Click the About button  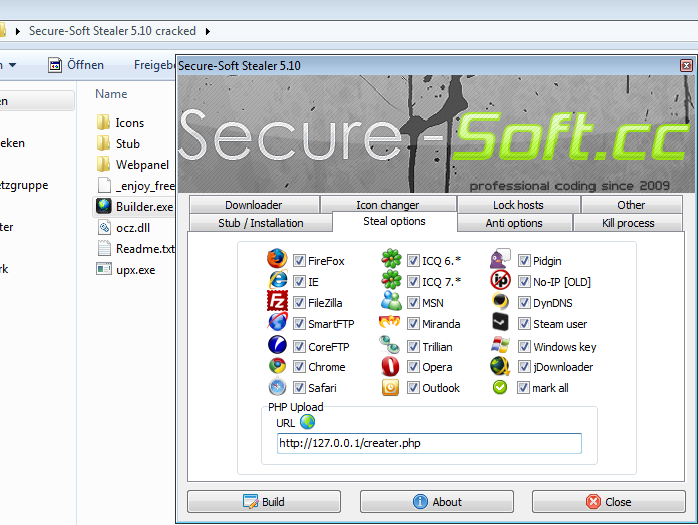pos(437,502)
